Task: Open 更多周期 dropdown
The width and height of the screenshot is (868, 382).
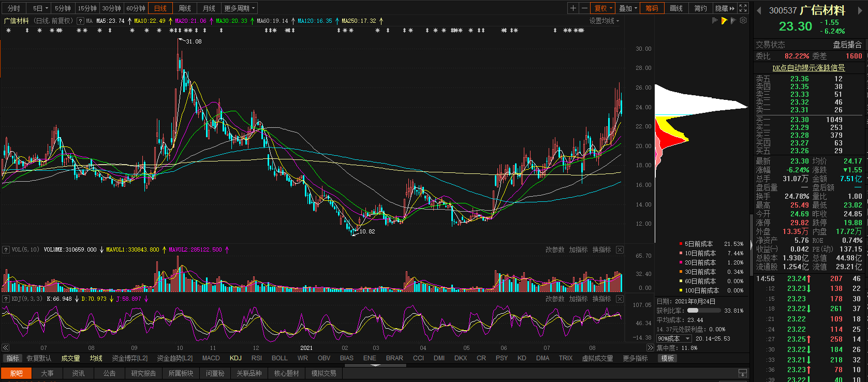Action: point(239,8)
